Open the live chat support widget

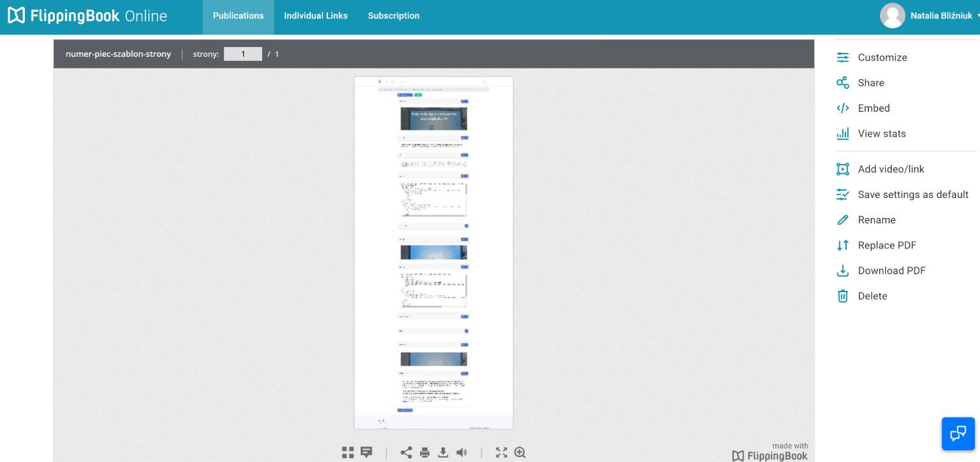point(958,433)
